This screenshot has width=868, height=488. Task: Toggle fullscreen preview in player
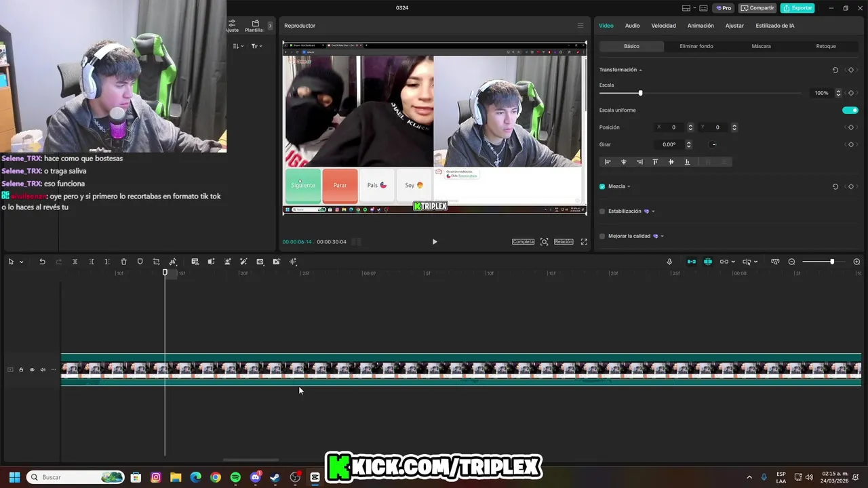click(584, 242)
